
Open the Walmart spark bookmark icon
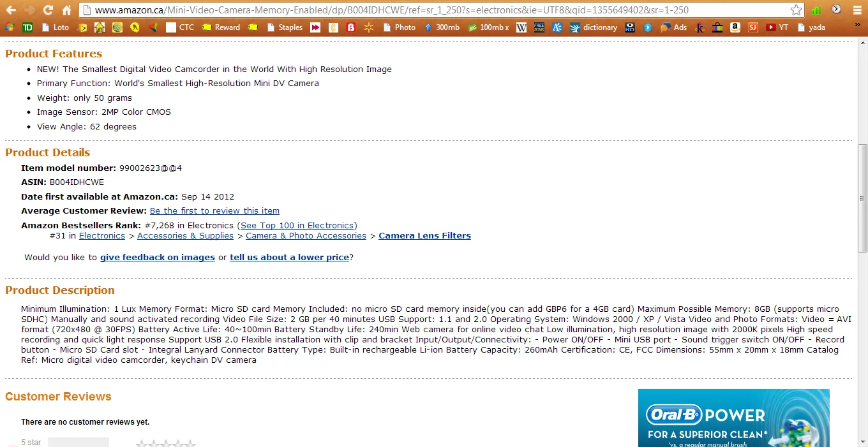[368, 27]
